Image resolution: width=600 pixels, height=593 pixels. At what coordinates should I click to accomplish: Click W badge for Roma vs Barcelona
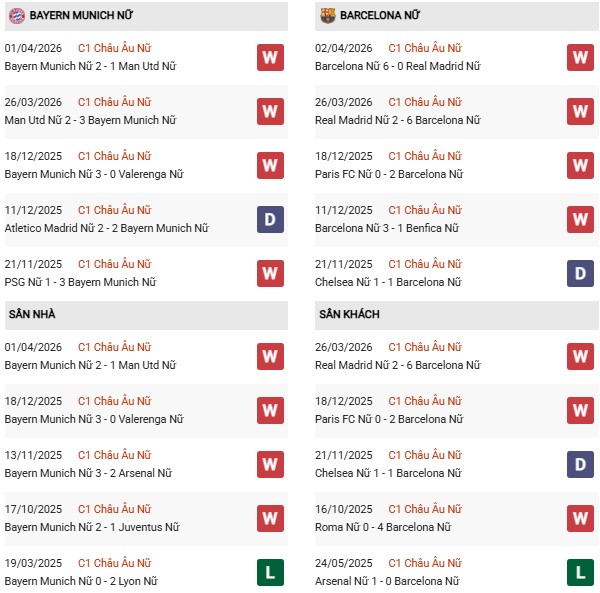pos(580,518)
